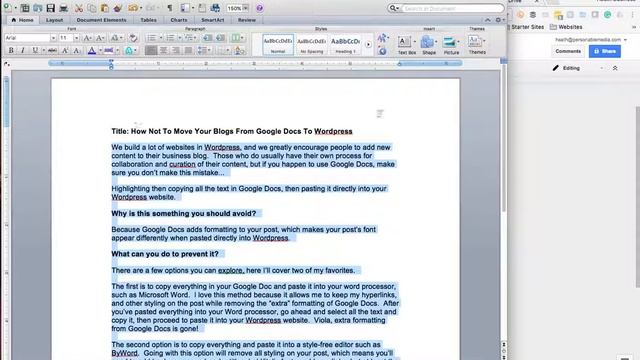Viewport: 640px width, 360px height.
Task: Open the purple Help icon
Action: [260, 8]
